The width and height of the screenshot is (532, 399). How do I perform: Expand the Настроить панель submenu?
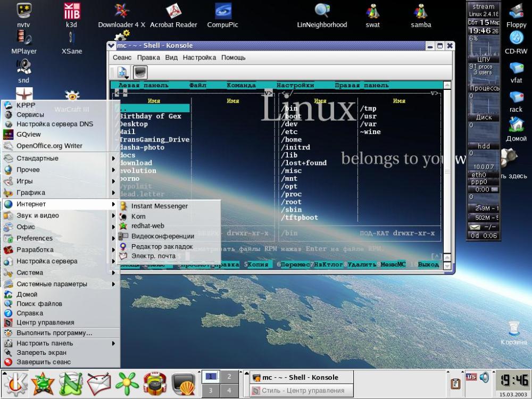coord(60,343)
